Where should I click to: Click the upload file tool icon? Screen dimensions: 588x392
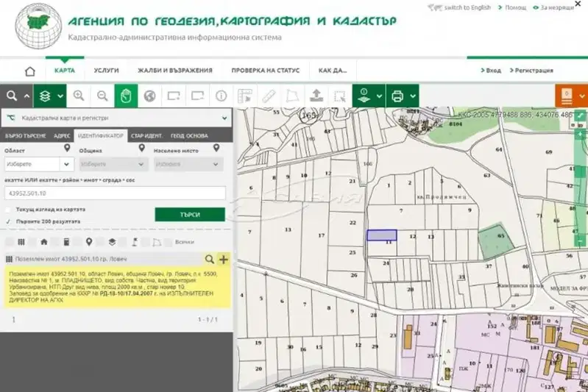tap(316, 96)
